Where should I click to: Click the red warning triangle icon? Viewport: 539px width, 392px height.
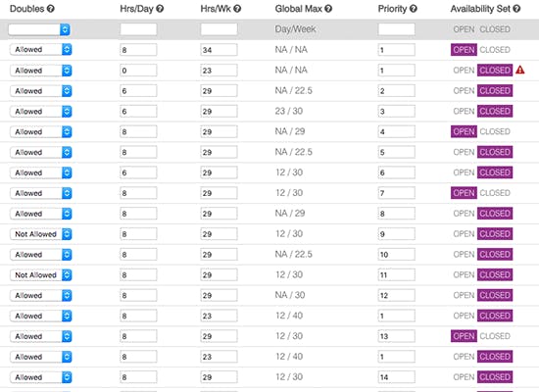(x=520, y=70)
